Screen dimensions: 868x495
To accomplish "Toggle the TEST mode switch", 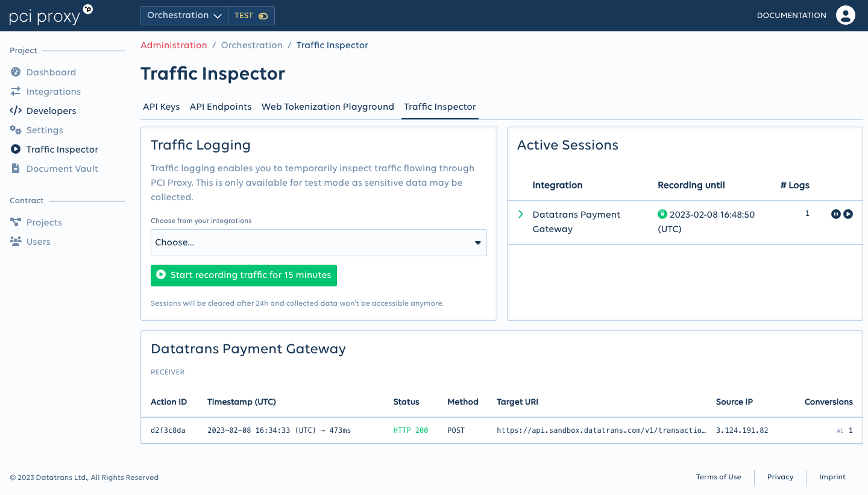I will [x=263, y=16].
